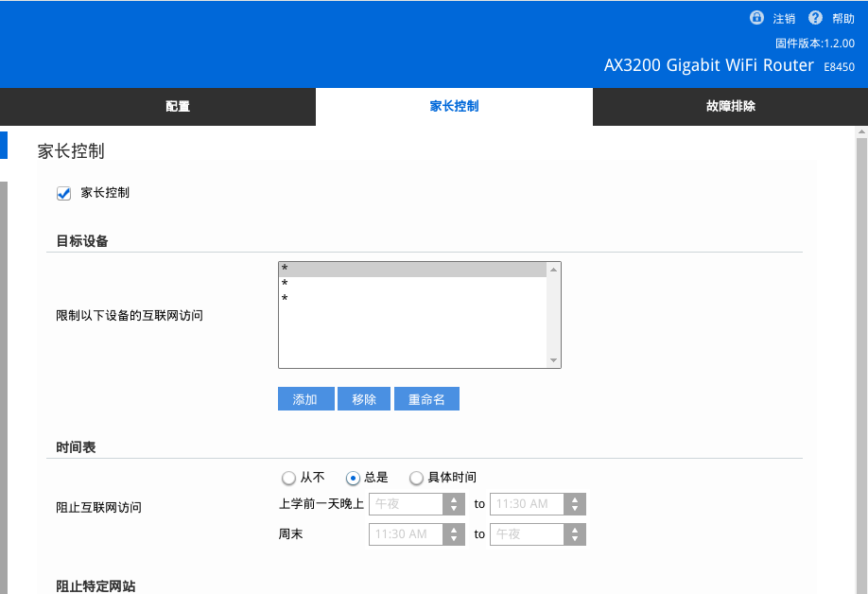The width and height of the screenshot is (868, 594).
Task: Select the second asterisk device entry
Action: [x=412, y=284]
